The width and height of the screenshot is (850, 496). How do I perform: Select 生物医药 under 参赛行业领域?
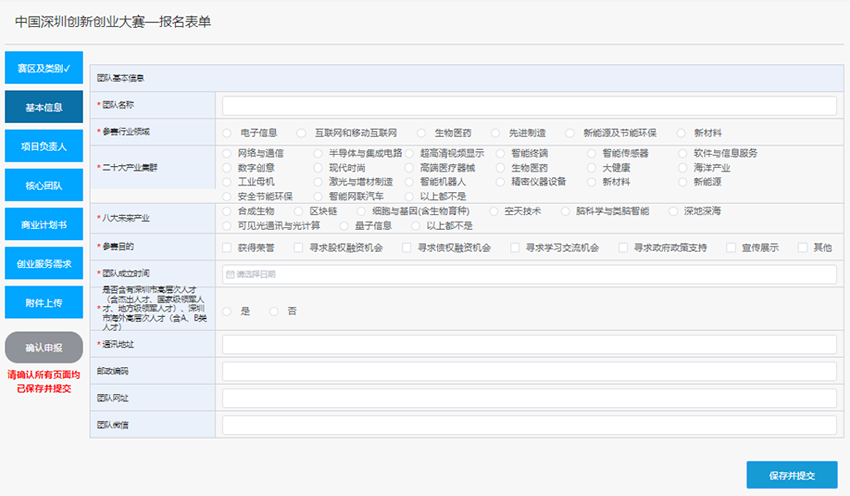tap(421, 133)
